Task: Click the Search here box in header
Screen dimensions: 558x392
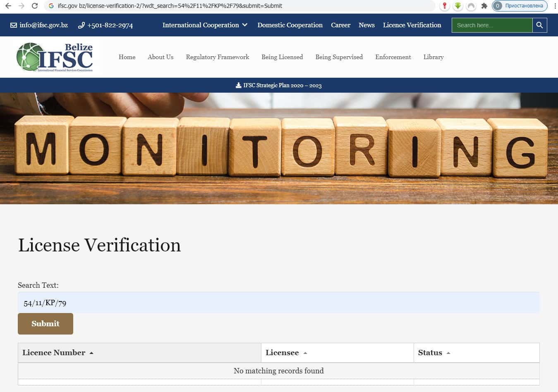Action: [x=491, y=25]
